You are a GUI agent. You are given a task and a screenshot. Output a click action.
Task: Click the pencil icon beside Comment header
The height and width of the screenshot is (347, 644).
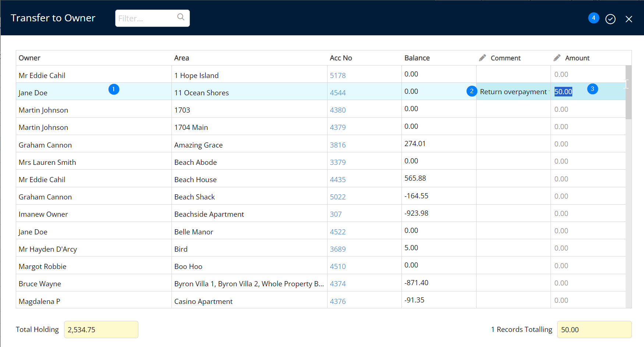tap(482, 58)
